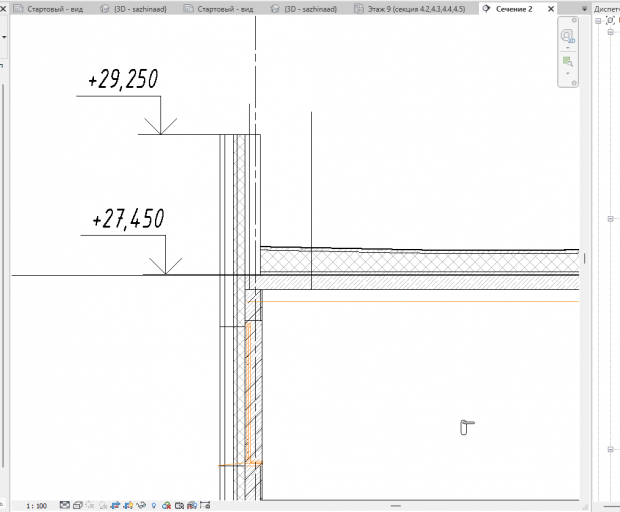Collapse the middle Project Browser tree node
The height and width of the screenshot is (512, 620).
point(610,219)
